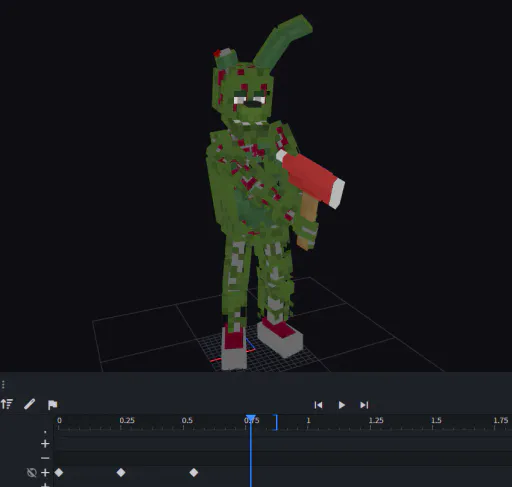The width and height of the screenshot is (512, 487).
Task: Select the keyframe diamond at time 0
Action: [x=59, y=472]
